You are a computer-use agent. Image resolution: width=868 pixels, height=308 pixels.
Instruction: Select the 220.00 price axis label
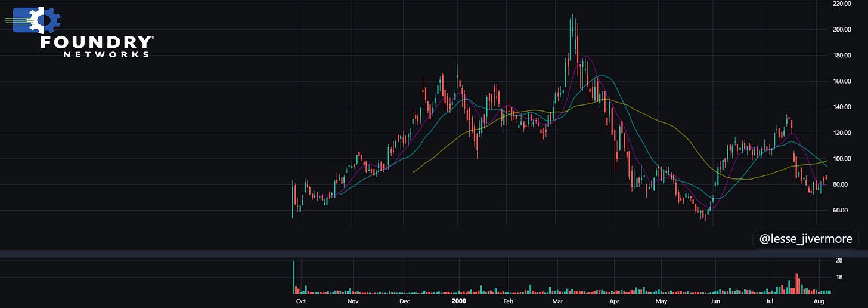[x=842, y=4]
